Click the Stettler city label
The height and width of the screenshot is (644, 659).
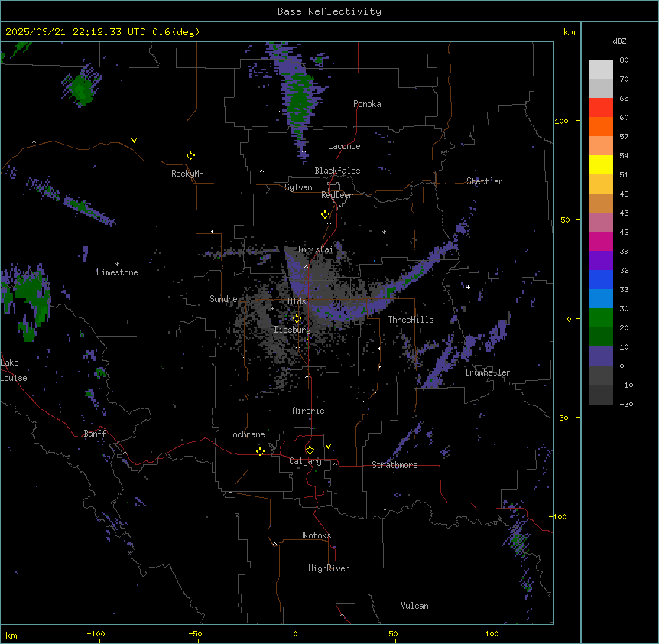[x=485, y=181]
